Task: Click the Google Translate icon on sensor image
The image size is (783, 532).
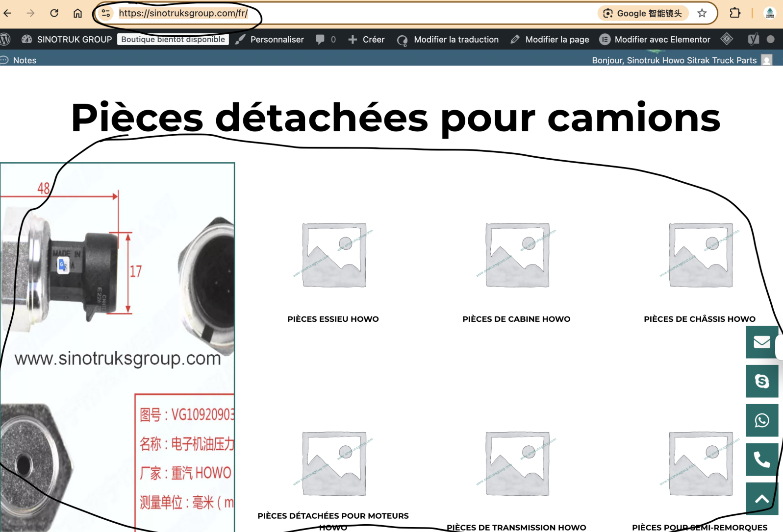Action: (x=63, y=266)
